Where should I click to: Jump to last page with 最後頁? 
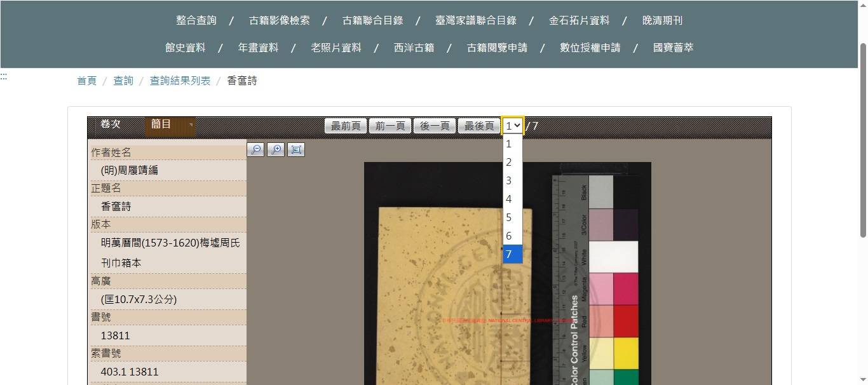pos(479,126)
